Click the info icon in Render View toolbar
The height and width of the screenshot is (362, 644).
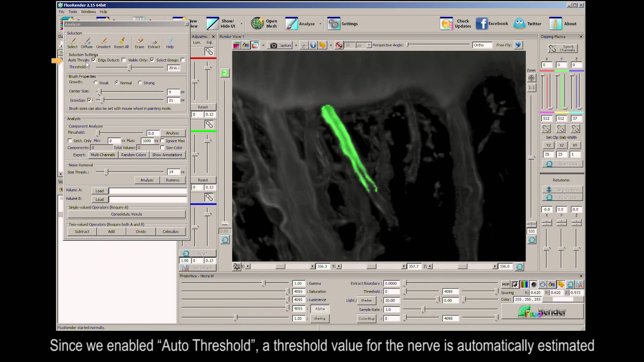[x=313, y=45]
